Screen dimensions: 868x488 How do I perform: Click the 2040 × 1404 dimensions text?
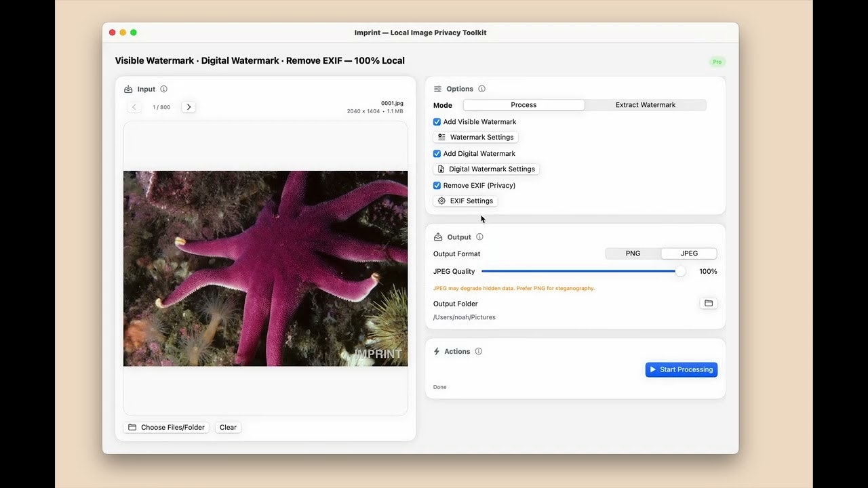coord(363,111)
